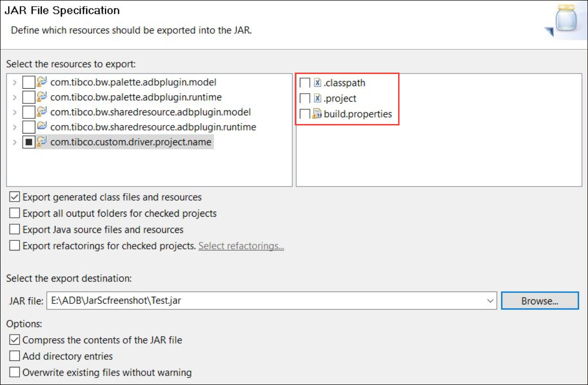The width and height of the screenshot is (588, 385).
Task: Click the Browse button
Action: (x=540, y=301)
